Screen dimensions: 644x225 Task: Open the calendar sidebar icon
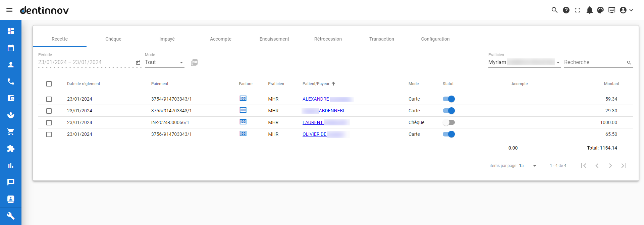point(11,48)
